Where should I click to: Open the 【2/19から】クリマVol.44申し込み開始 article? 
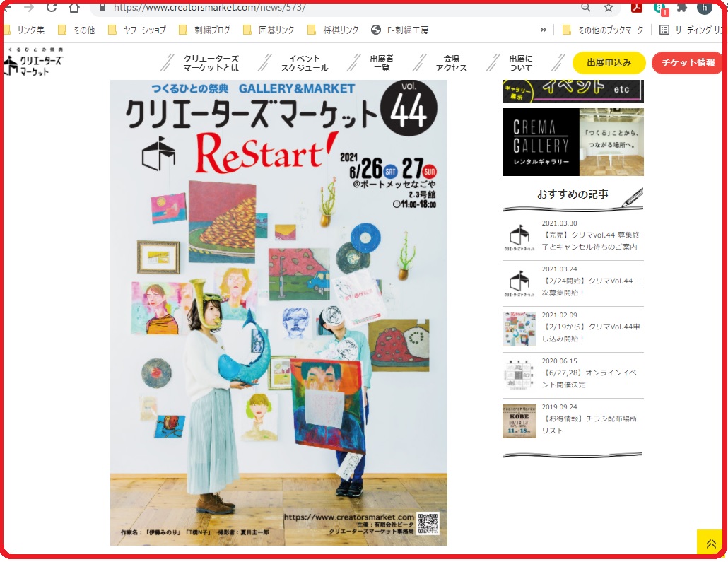[591, 333]
